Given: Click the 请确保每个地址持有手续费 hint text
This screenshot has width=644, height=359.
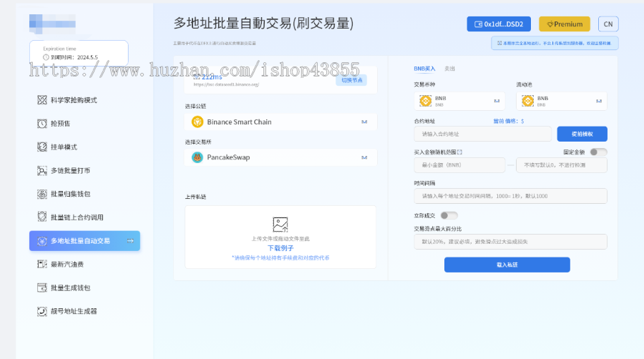Looking at the screenshot, I should point(280,258).
